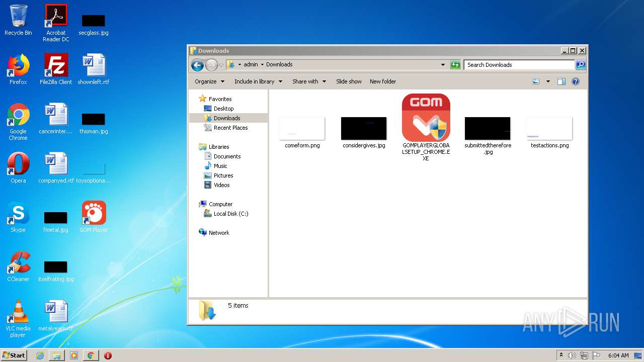Open Internet Explorer from the taskbar
Viewport: 644px width, 362px height.
point(40,355)
